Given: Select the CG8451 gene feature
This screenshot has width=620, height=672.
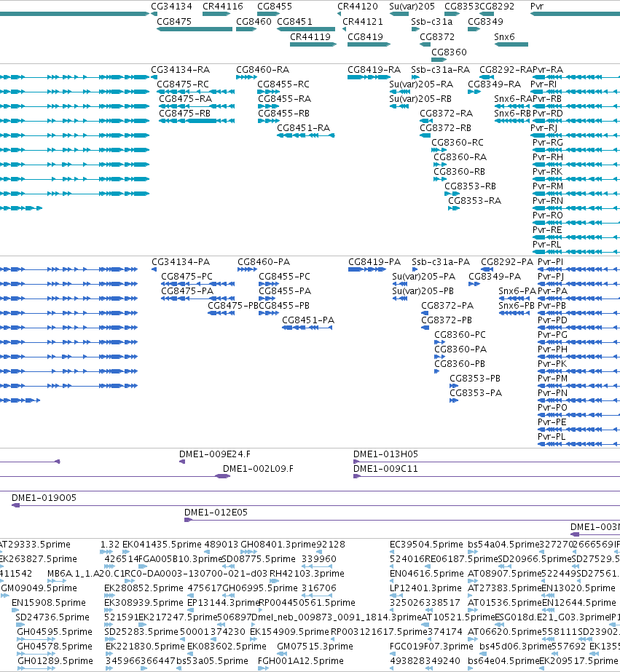Looking at the screenshot, I should (306, 29).
